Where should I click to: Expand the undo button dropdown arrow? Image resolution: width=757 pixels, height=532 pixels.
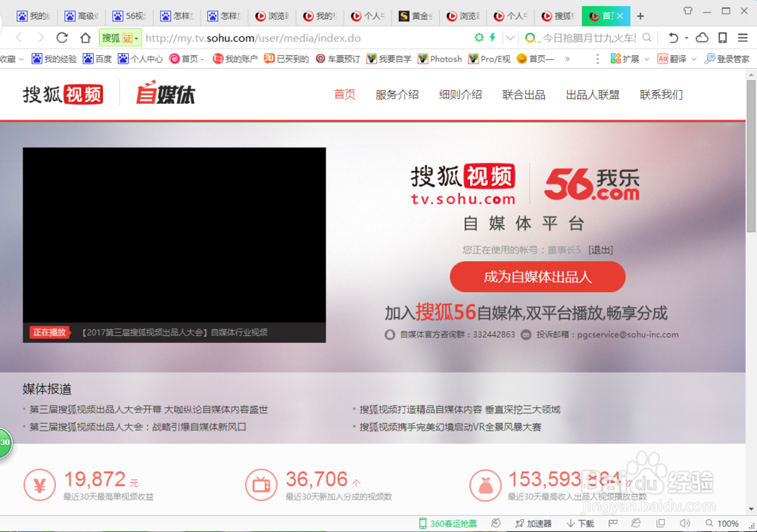click(686, 38)
